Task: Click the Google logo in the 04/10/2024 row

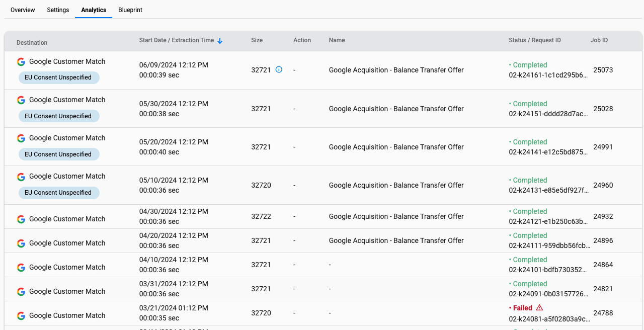Action: [21, 268]
